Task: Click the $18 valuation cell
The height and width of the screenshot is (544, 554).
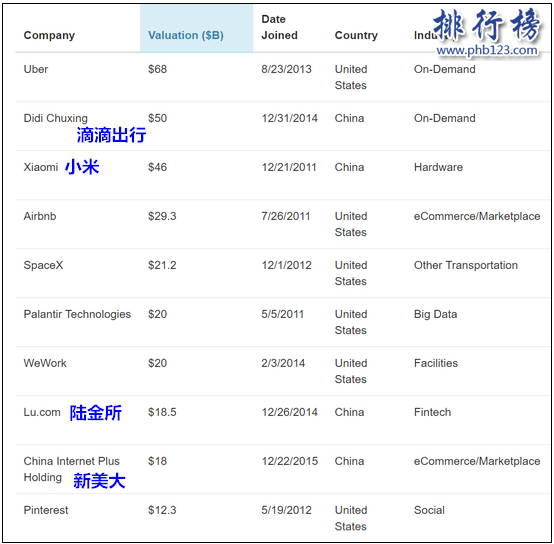Action: point(157,461)
